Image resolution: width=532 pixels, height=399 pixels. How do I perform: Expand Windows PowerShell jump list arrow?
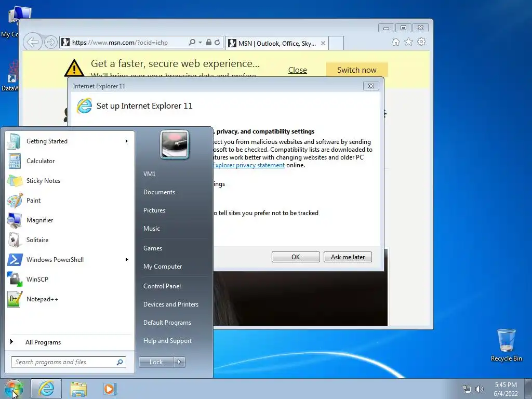pos(127,260)
